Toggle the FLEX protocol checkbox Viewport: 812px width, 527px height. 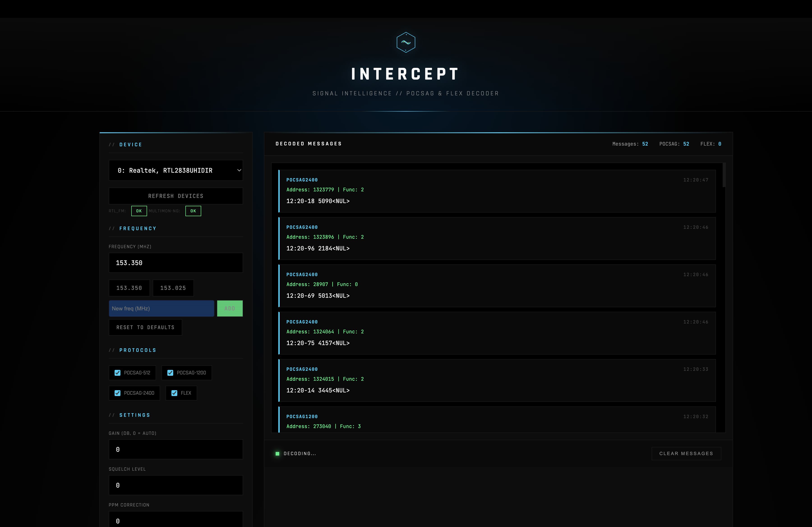pos(174,393)
